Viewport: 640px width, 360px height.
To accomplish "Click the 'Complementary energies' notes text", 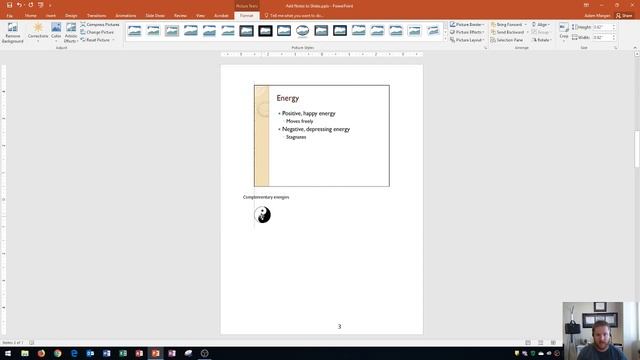I will coord(266,197).
